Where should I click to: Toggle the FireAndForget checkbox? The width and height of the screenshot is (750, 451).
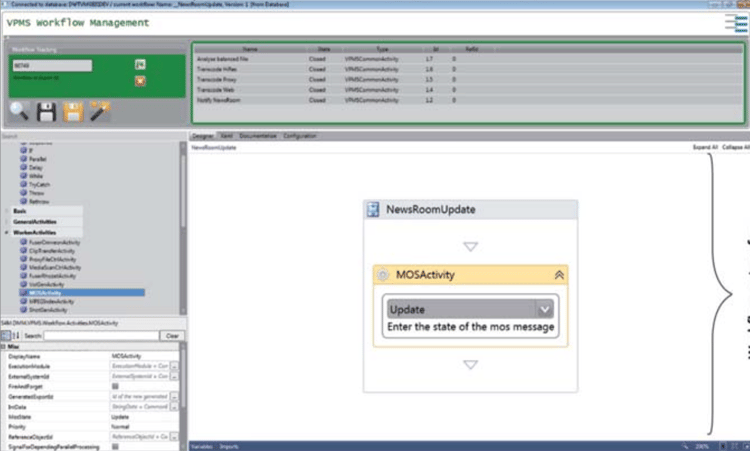click(x=115, y=385)
